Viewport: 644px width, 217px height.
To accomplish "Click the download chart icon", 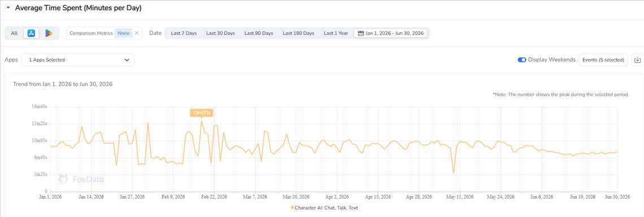I will click(x=637, y=60).
